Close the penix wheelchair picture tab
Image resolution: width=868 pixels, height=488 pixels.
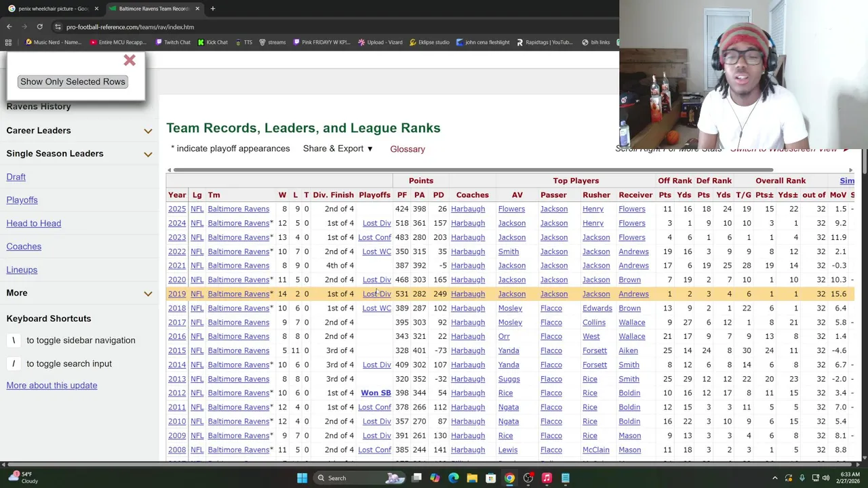coord(96,9)
